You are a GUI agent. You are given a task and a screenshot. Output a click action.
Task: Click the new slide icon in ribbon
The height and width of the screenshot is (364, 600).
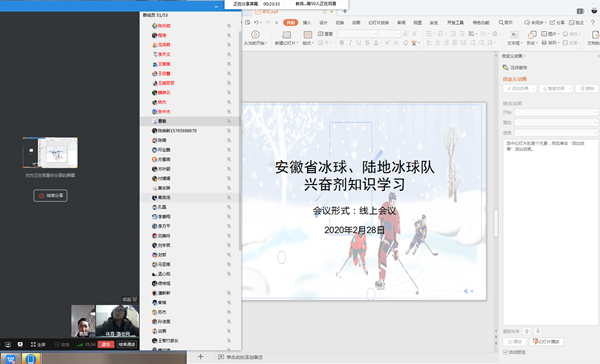[286, 35]
